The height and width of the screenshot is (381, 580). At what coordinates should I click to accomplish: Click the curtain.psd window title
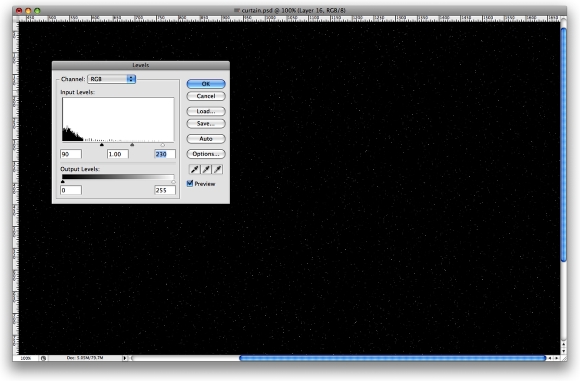tap(290, 10)
